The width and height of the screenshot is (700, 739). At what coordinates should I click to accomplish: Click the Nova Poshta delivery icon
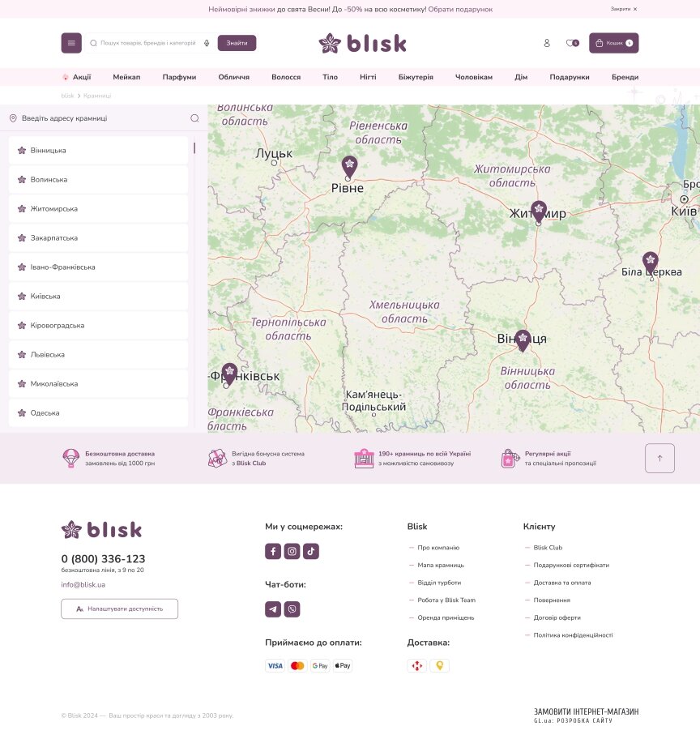[x=416, y=665]
